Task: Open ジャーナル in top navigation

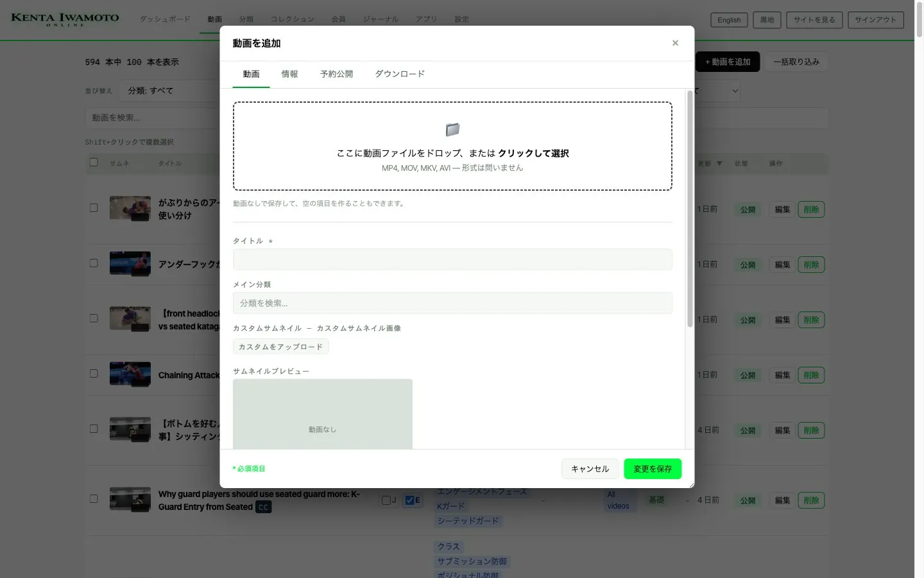Action: [381, 19]
